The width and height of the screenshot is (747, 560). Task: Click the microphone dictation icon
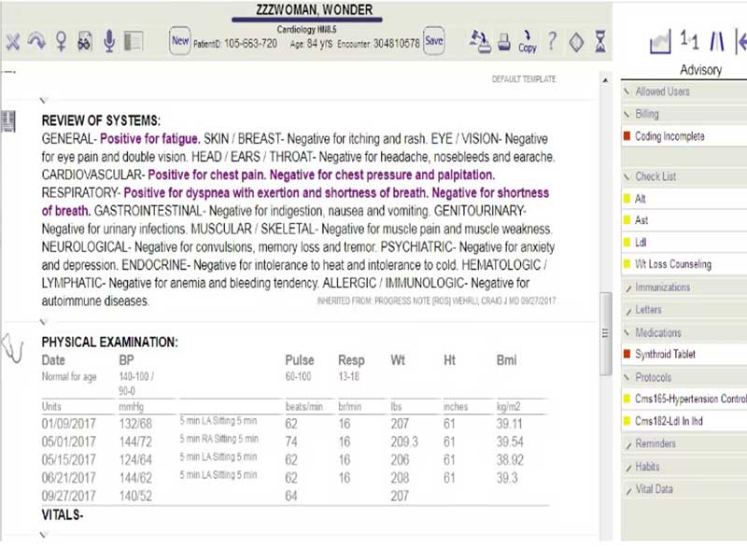coord(109,41)
